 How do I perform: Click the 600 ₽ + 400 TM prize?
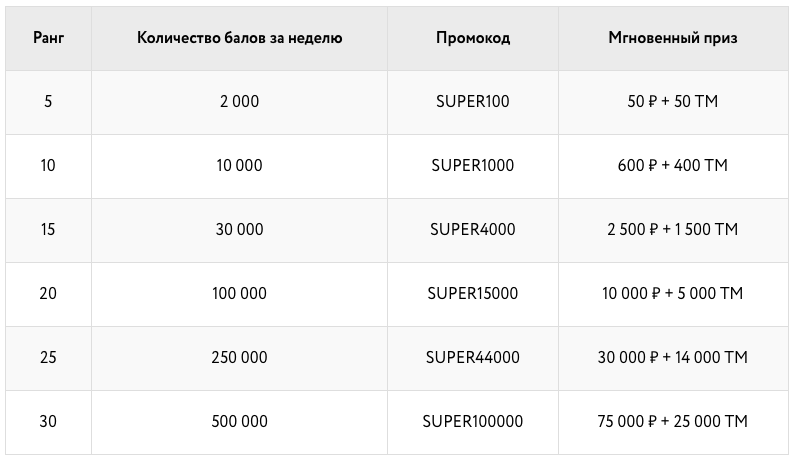tap(673, 165)
